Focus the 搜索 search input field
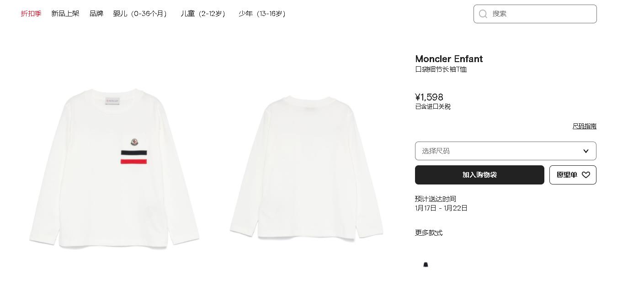The height and width of the screenshot is (295, 644). pyautogui.click(x=535, y=14)
